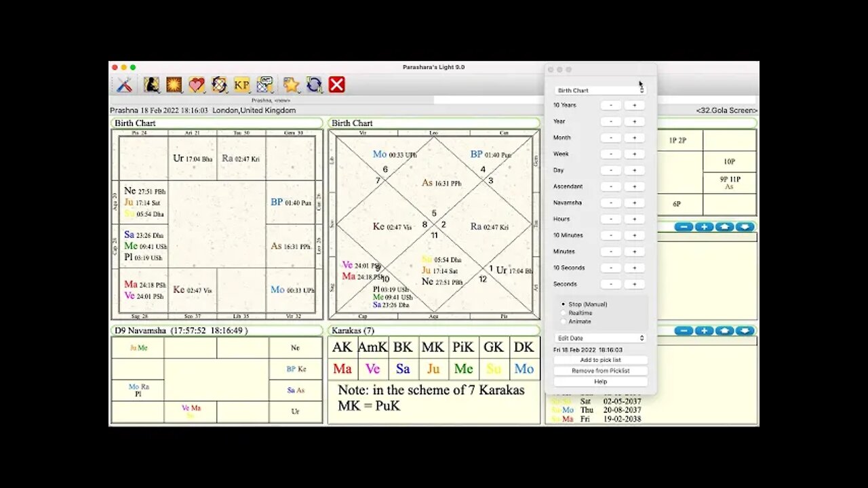Step Navamsha forward with plus
The height and width of the screenshot is (488, 868).
click(x=635, y=203)
